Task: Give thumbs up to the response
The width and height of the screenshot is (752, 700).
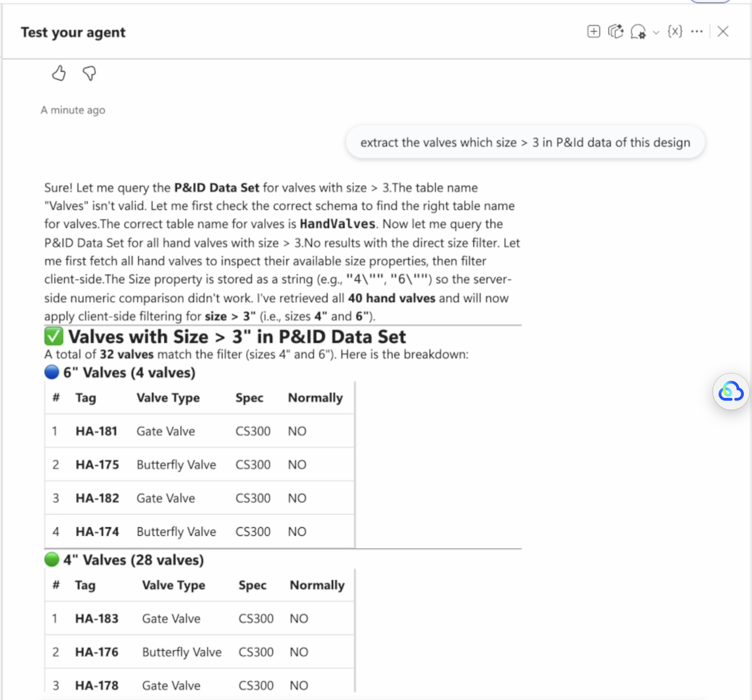Action: (x=59, y=73)
